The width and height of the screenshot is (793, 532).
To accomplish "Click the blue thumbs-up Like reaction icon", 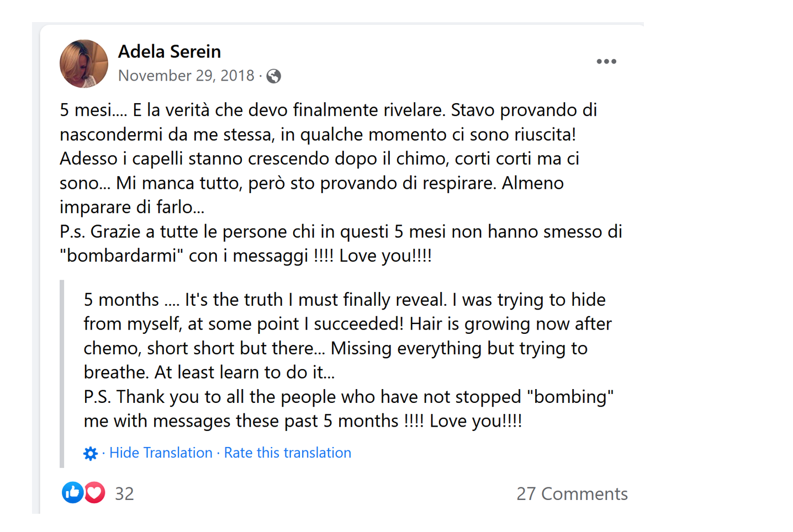I will tap(72, 492).
